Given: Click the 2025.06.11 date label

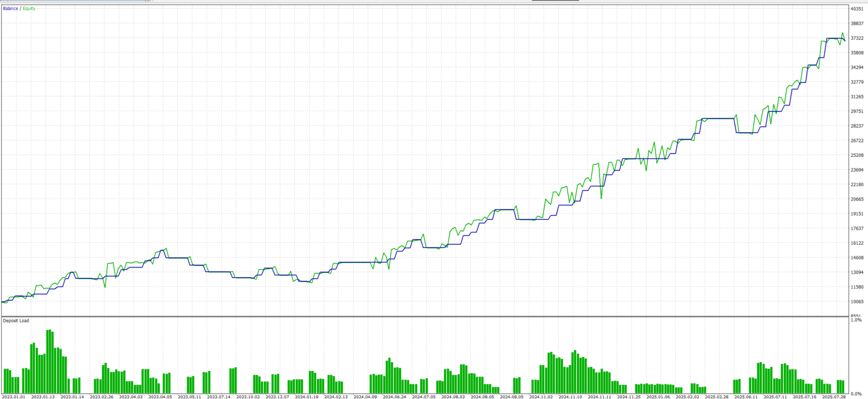Looking at the screenshot, I should (746, 397).
